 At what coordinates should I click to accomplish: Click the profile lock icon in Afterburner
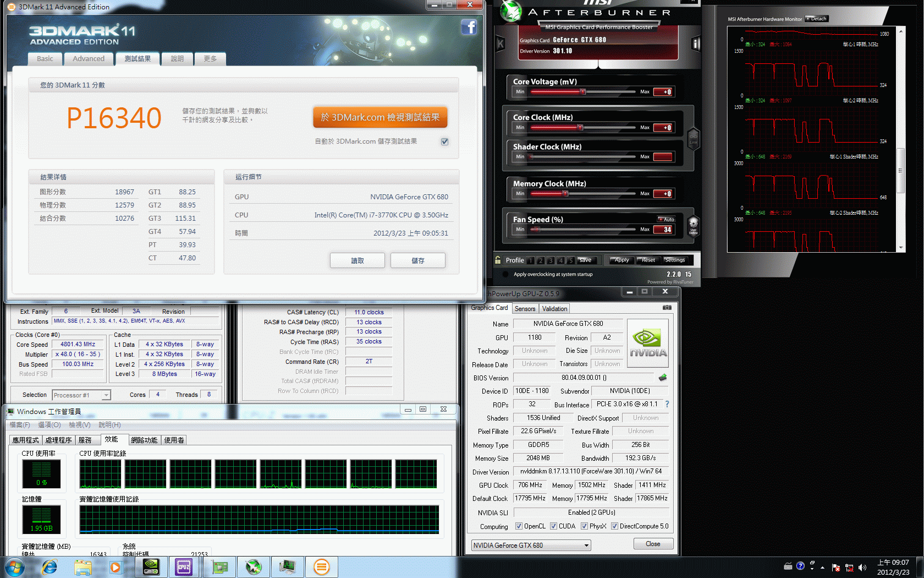click(498, 260)
